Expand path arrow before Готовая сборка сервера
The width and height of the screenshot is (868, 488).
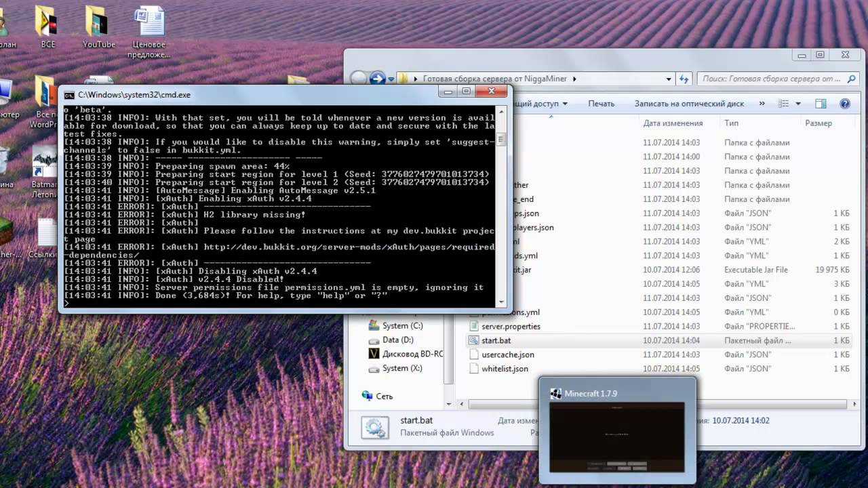tap(416, 79)
